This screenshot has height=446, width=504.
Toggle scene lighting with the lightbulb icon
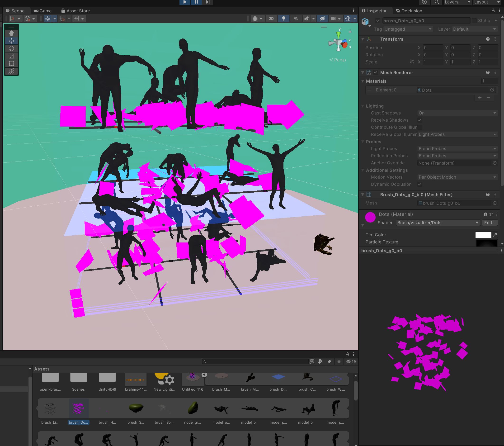[283, 19]
